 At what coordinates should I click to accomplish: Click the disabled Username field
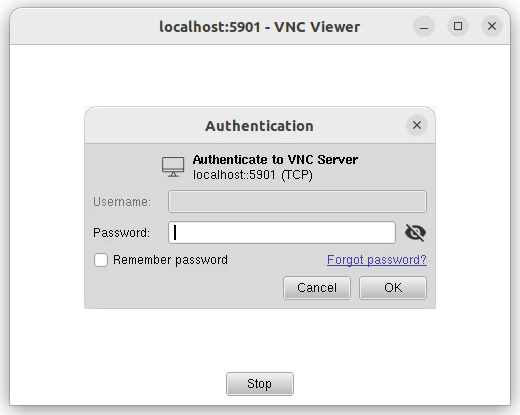pyautogui.click(x=297, y=201)
